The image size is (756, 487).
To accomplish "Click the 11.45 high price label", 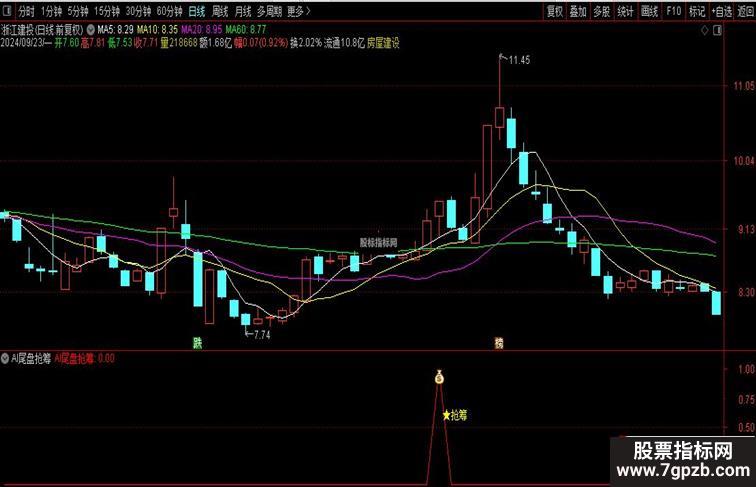I will click(519, 60).
